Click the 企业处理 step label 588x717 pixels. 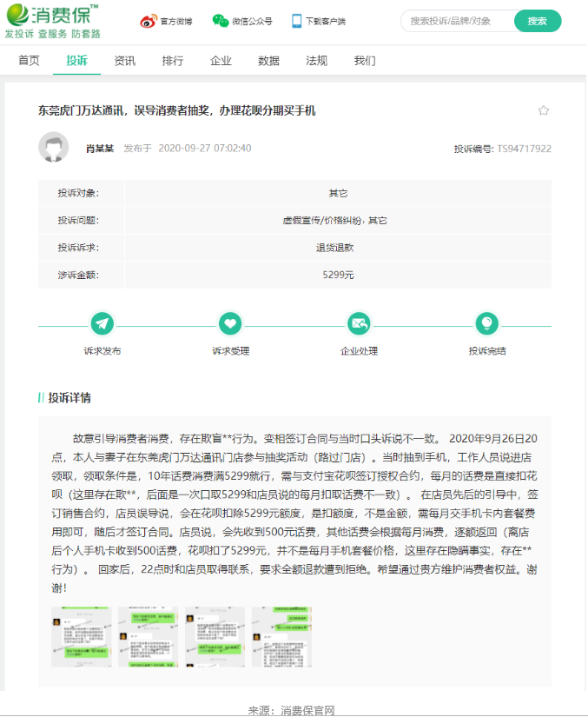click(x=359, y=351)
